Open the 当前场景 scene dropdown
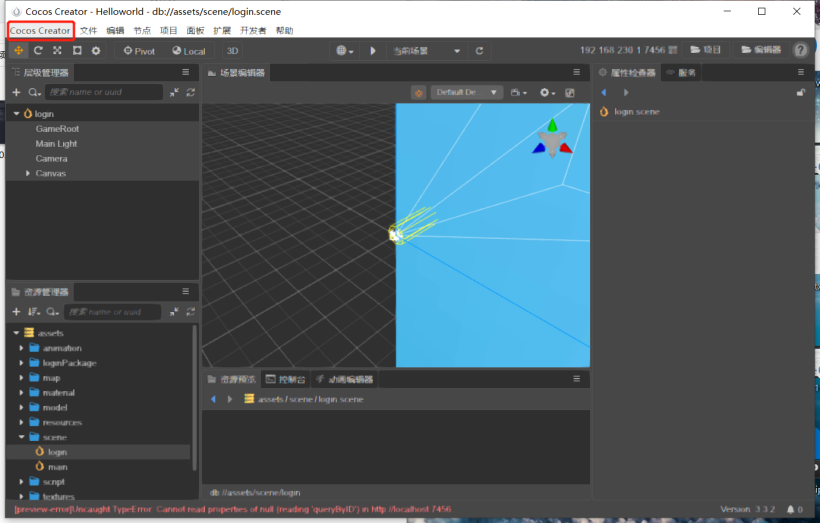This screenshot has width=820, height=523. [427, 51]
